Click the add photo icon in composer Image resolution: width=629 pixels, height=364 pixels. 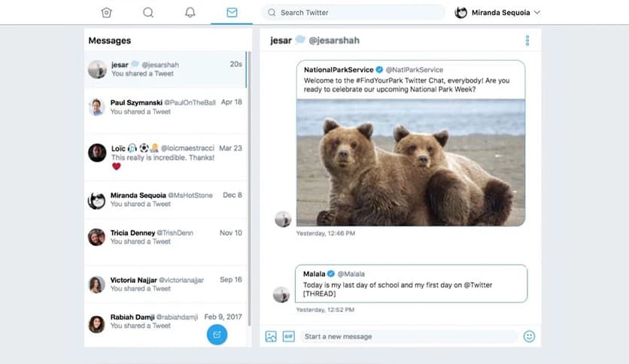(271, 336)
